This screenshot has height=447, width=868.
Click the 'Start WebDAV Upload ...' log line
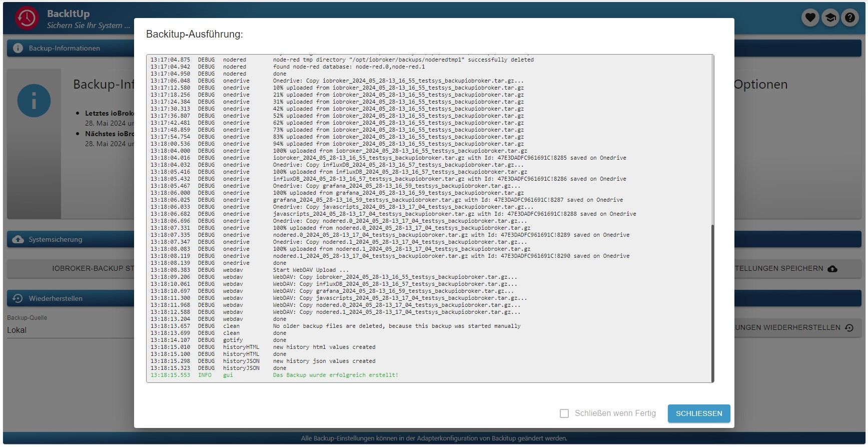311,270
